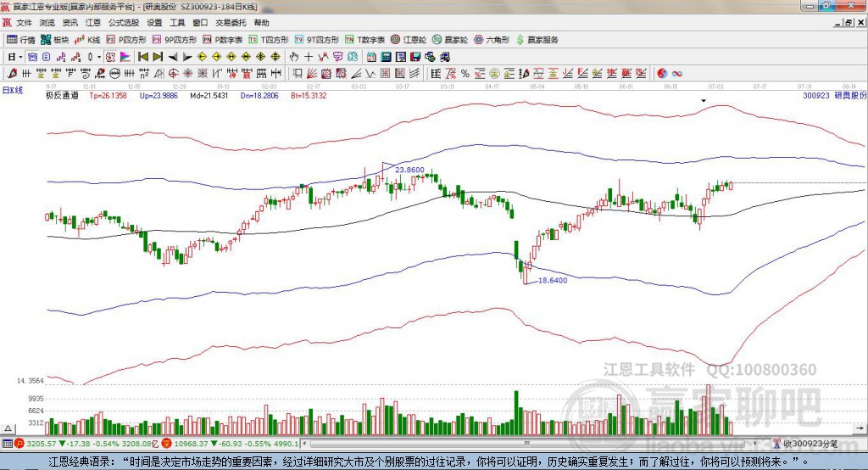Image resolution: width=868 pixels, height=470 pixels.
Task: Open the 公式选股 menu
Action: tap(124, 23)
